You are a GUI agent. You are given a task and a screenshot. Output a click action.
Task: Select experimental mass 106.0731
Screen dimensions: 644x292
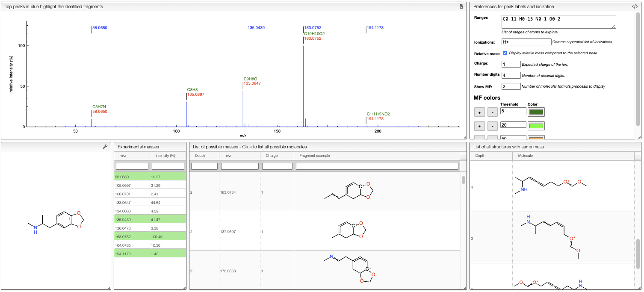(x=150, y=194)
